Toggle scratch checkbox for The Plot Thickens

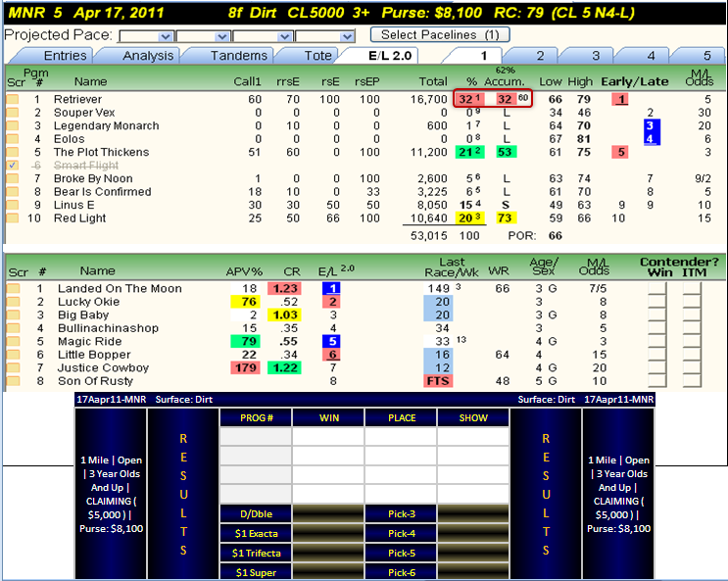pyautogui.click(x=13, y=152)
